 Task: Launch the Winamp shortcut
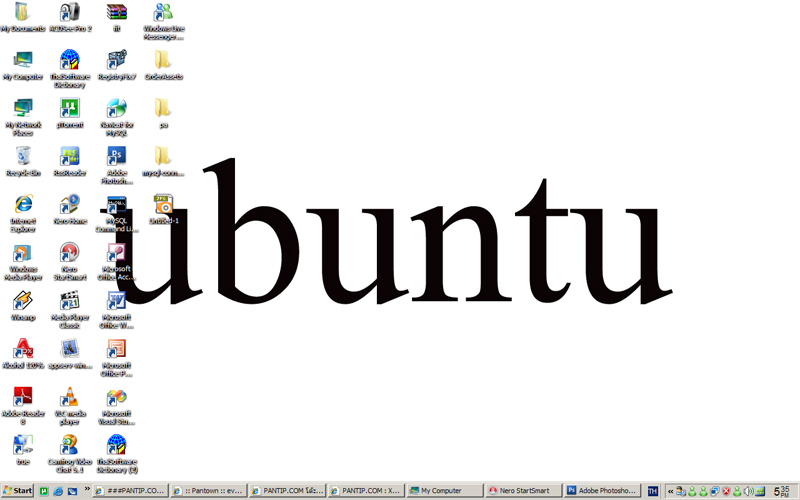point(22,305)
